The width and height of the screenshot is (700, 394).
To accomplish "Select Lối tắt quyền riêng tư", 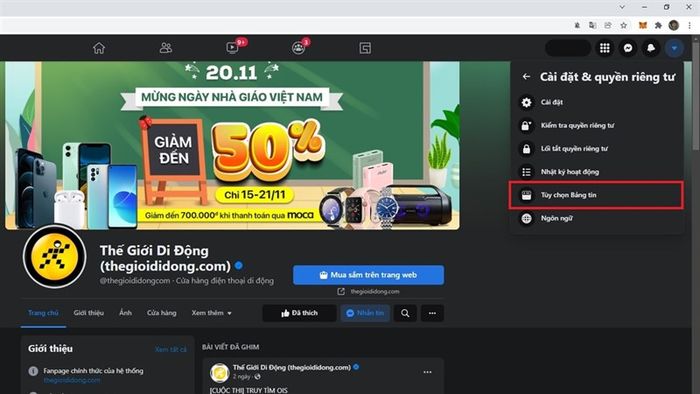I will (x=597, y=149).
